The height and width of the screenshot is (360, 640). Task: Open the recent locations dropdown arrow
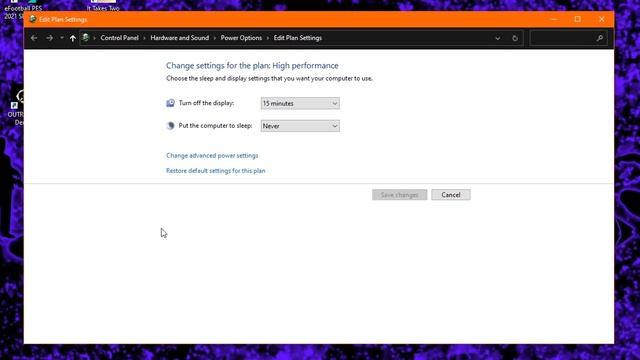pyautogui.click(x=62, y=38)
